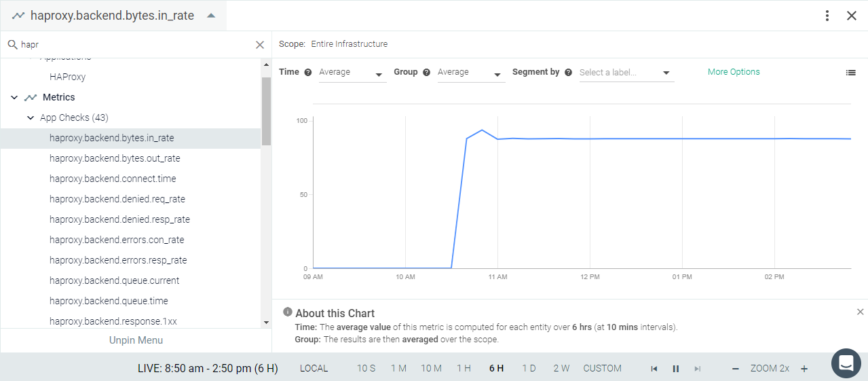Zoom in the time range with plus
The image size is (868, 381).
tap(804, 369)
